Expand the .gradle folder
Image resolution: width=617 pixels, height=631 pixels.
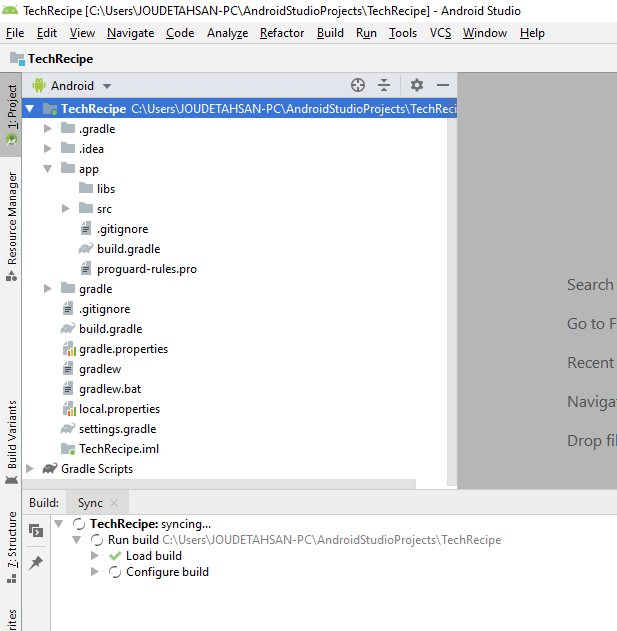click(x=47, y=129)
